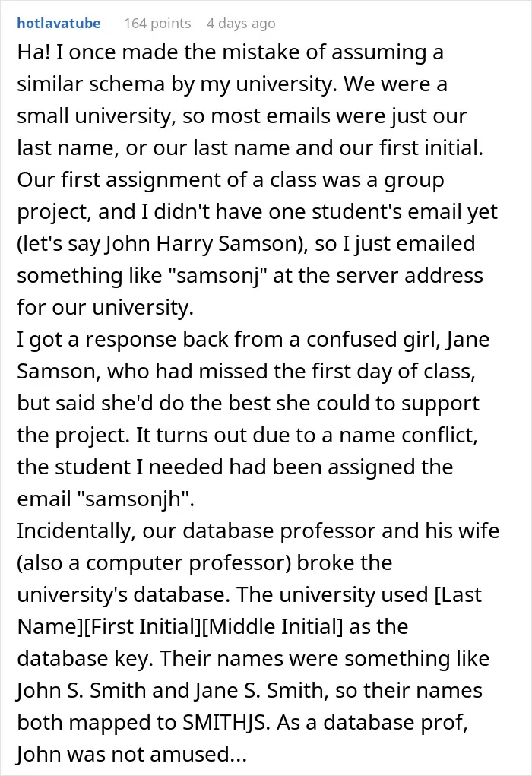
Task: Click the phrase "for our university."
Action: click(105, 307)
